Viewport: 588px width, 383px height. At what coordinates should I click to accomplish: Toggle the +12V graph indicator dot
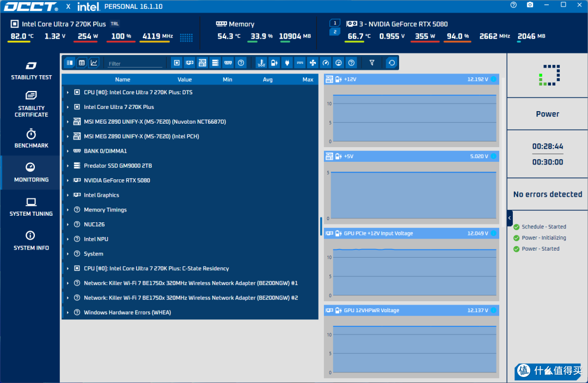coord(493,79)
